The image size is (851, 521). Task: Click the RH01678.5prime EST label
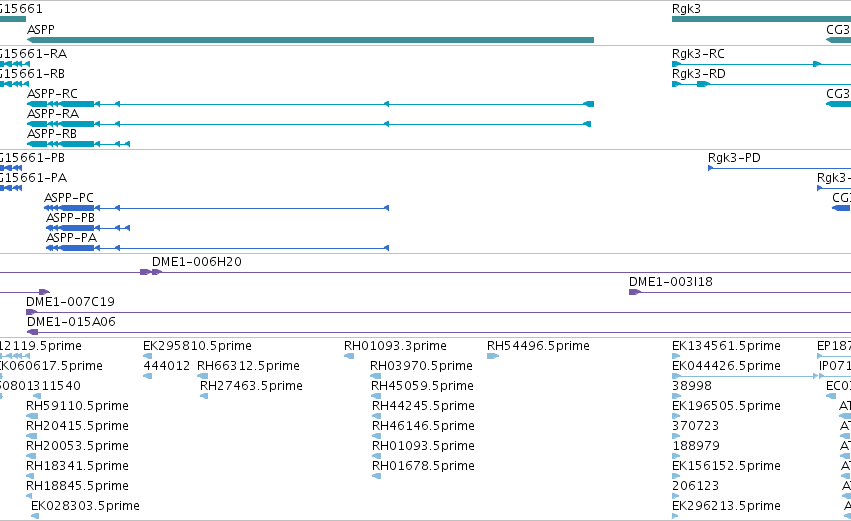pos(423,467)
